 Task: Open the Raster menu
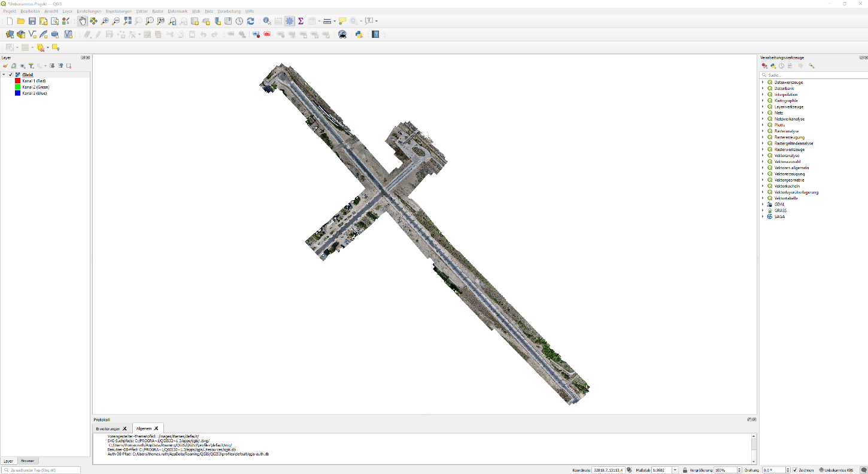[x=157, y=11]
